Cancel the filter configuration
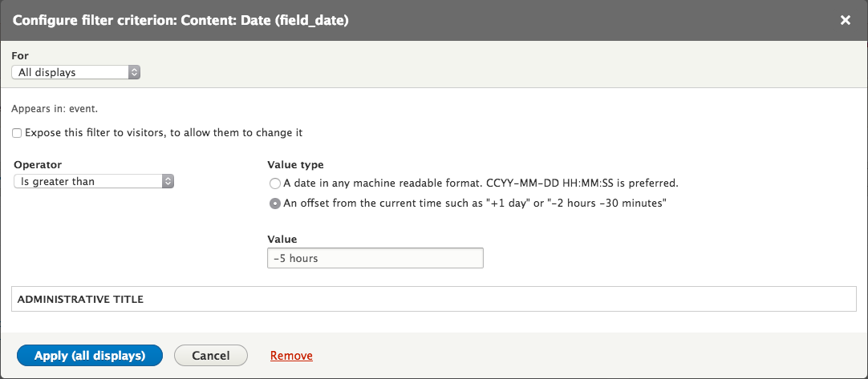The image size is (868, 379). (211, 356)
